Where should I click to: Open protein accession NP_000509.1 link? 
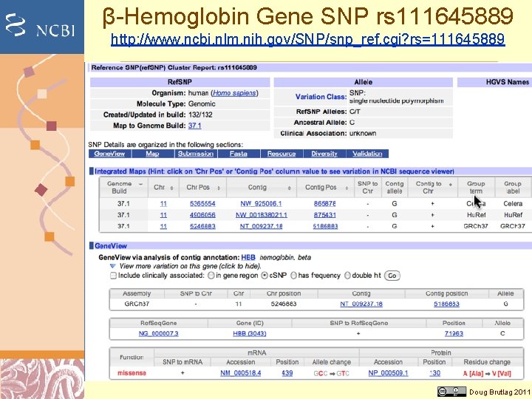388,373
